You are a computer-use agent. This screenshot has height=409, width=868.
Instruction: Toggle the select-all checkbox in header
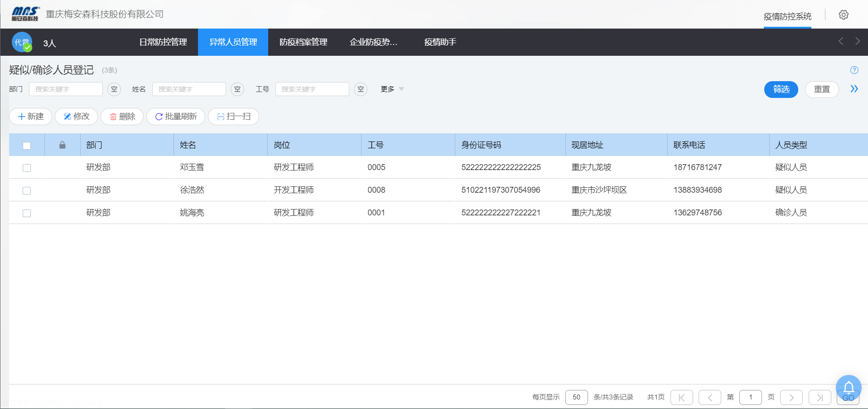tap(27, 146)
